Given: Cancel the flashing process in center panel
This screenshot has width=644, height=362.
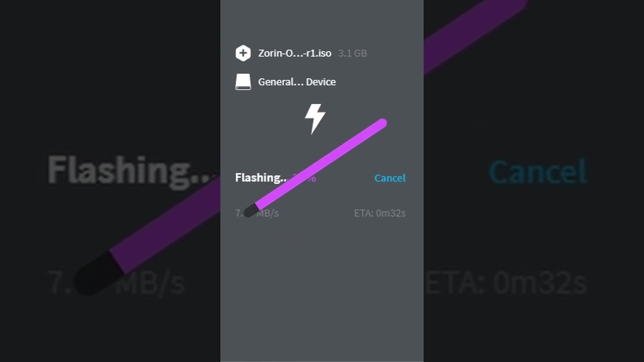Looking at the screenshot, I should [x=390, y=178].
